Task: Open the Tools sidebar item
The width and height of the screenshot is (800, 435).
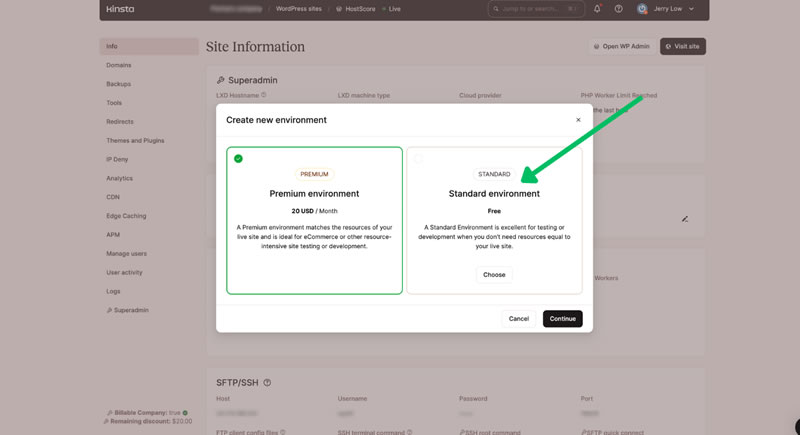Action: pos(114,103)
